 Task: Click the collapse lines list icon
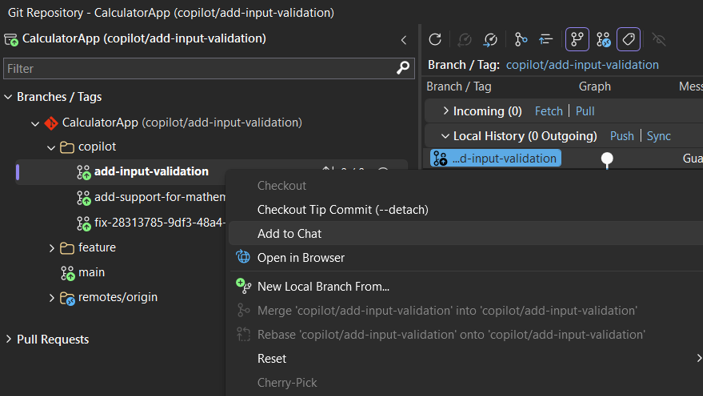(546, 39)
